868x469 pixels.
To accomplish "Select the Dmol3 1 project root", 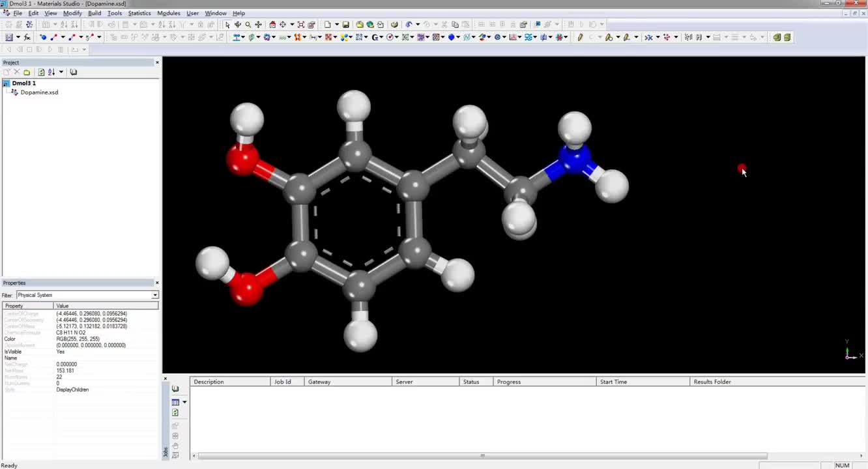I will click(23, 83).
